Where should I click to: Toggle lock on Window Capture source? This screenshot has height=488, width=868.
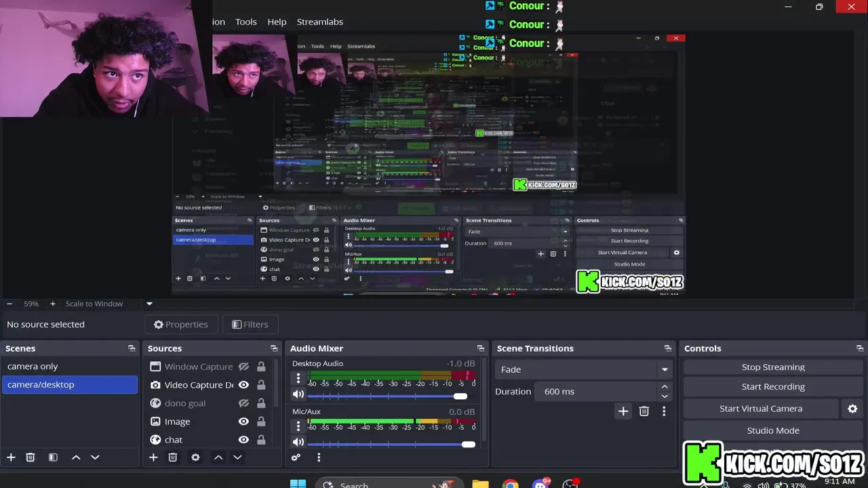click(x=261, y=367)
